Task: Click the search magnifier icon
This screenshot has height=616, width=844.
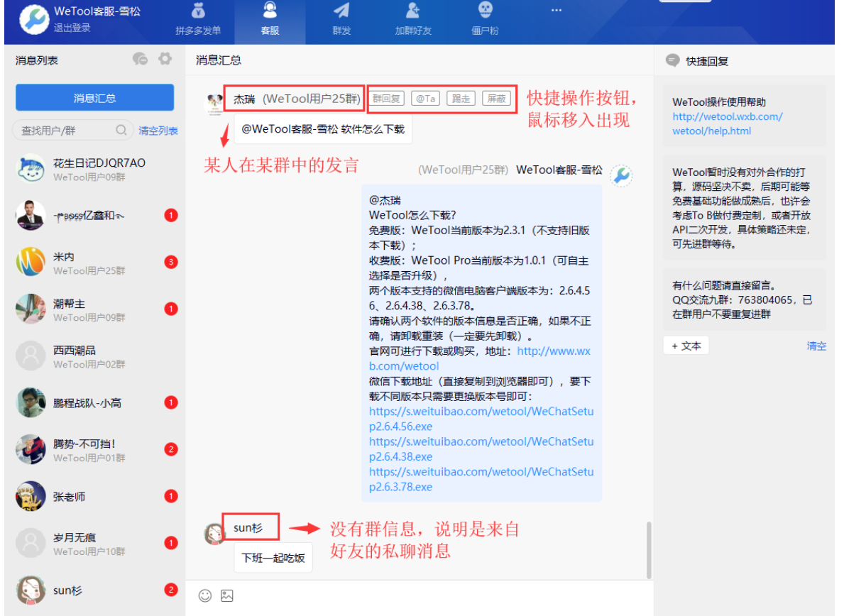Action: (121, 130)
